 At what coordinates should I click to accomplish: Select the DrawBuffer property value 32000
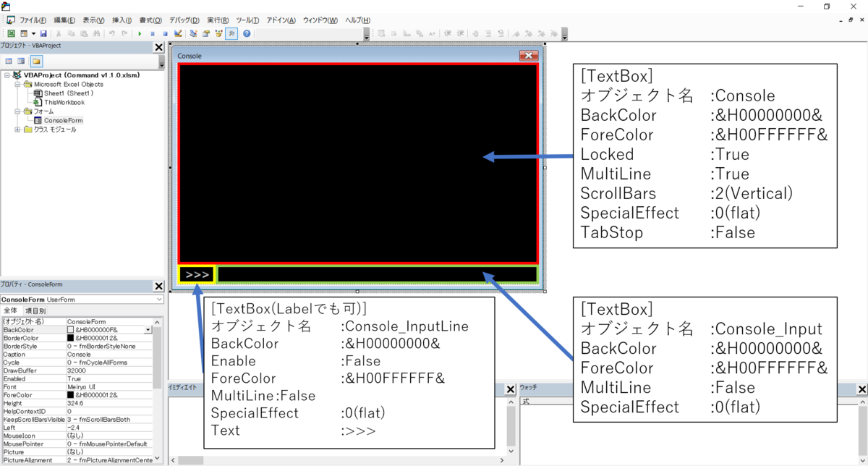click(x=76, y=370)
